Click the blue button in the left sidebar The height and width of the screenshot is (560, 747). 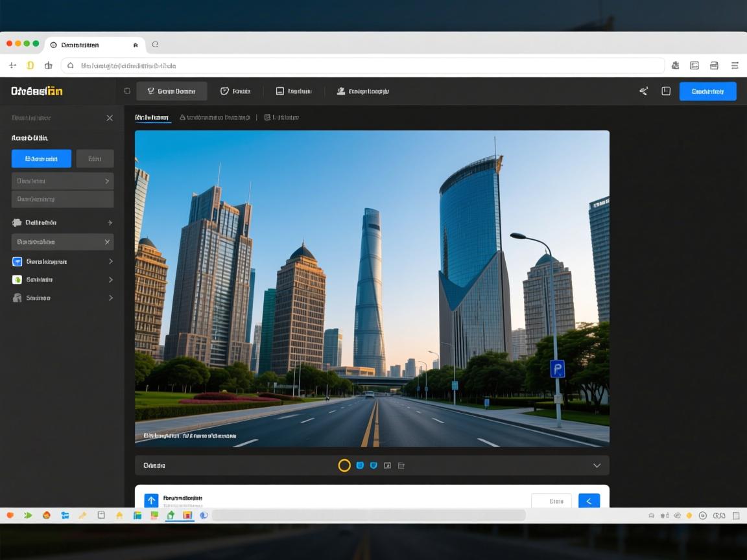(41, 159)
